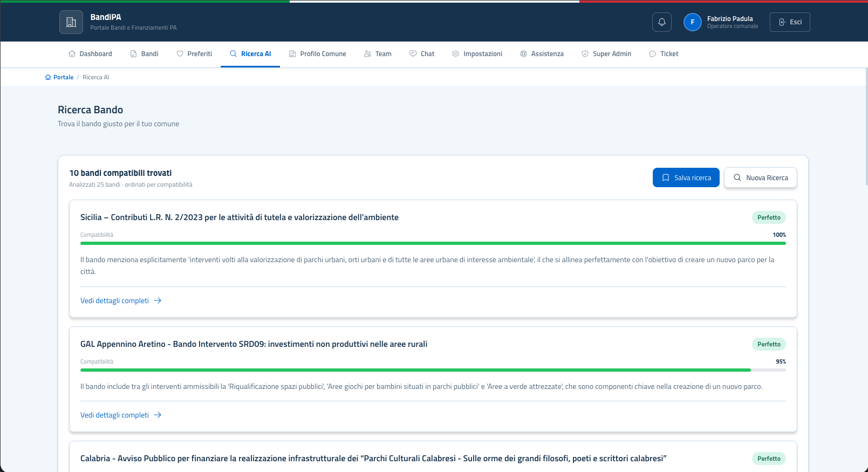Open the Ticket tab
The width and height of the screenshot is (868, 472).
664,54
